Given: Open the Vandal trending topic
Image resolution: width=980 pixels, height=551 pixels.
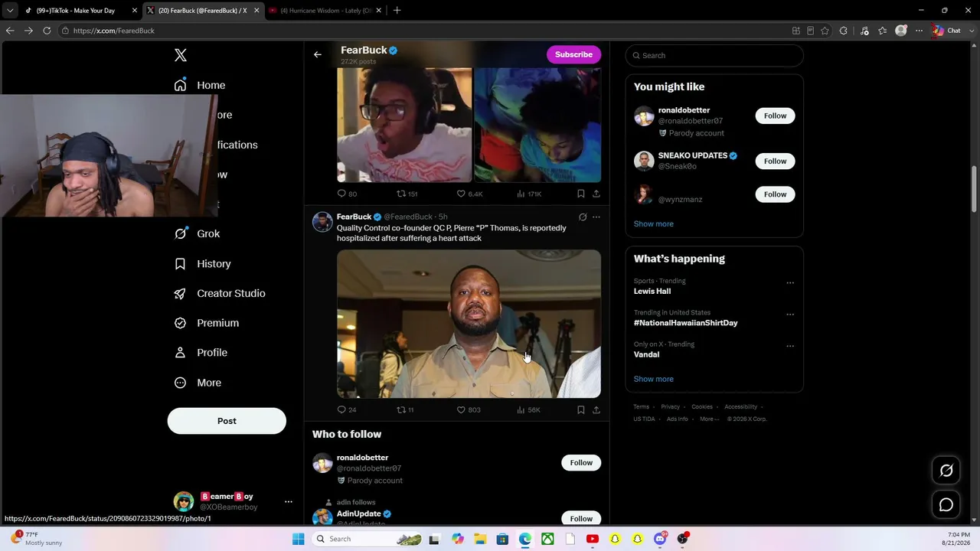Looking at the screenshot, I should point(646,354).
